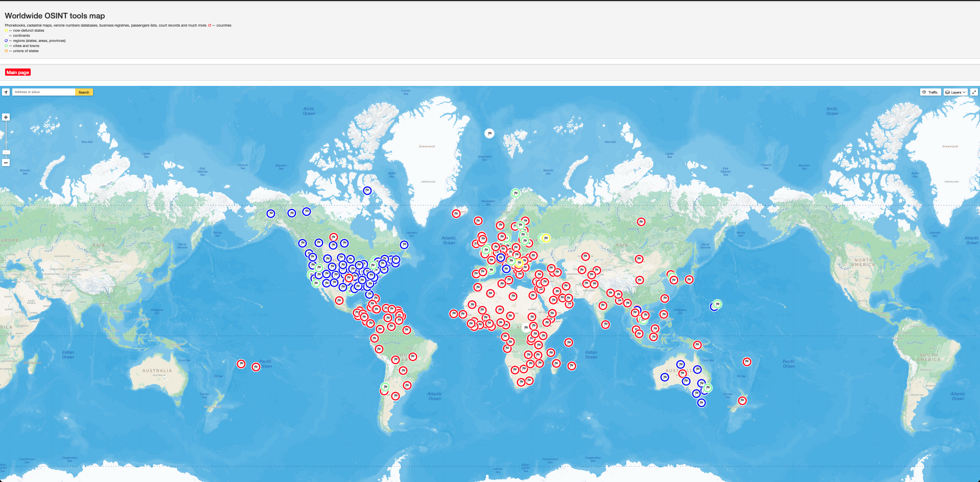
Task: Open the blue marker on Newfoundland
Action: click(x=404, y=245)
